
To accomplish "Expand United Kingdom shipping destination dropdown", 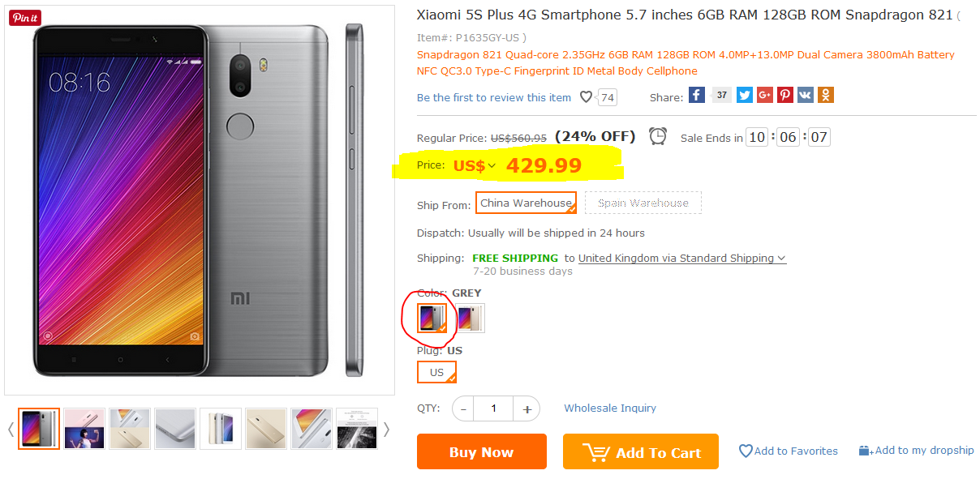I will tap(682, 258).
